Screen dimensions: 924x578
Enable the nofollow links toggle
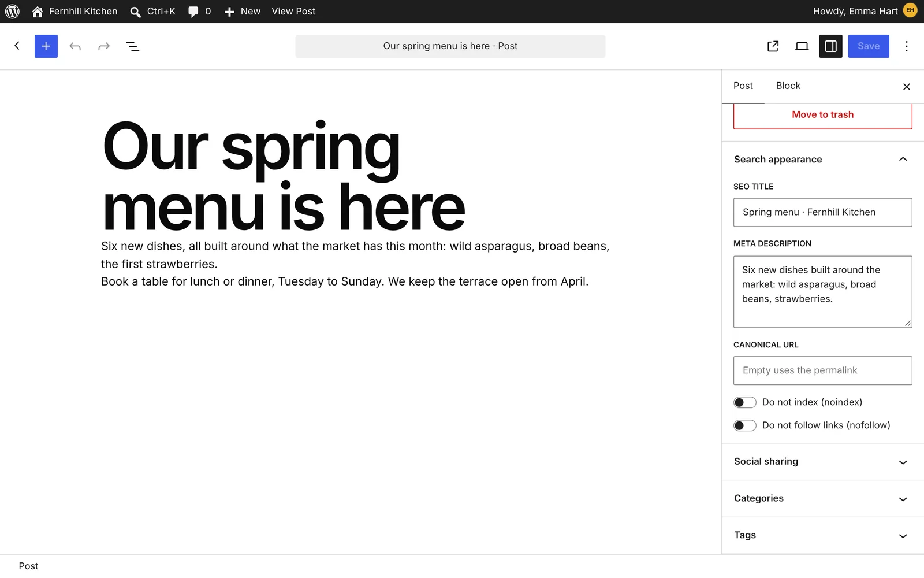click(x=745, y=425)
